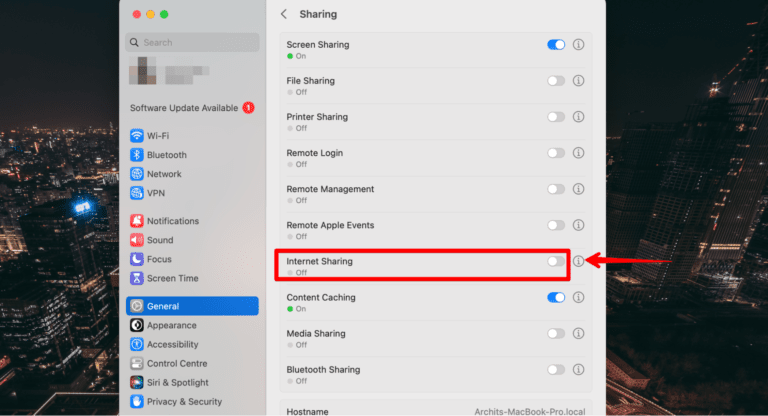Image resolution: width=768 pixels, height=416 pixels.
Task: Click the search magnifier icon
Action: point(134,43)
